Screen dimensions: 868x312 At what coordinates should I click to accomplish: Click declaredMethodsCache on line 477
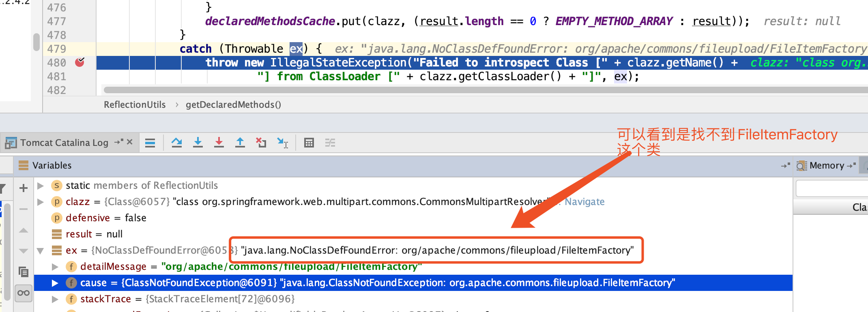coord(270,21)
